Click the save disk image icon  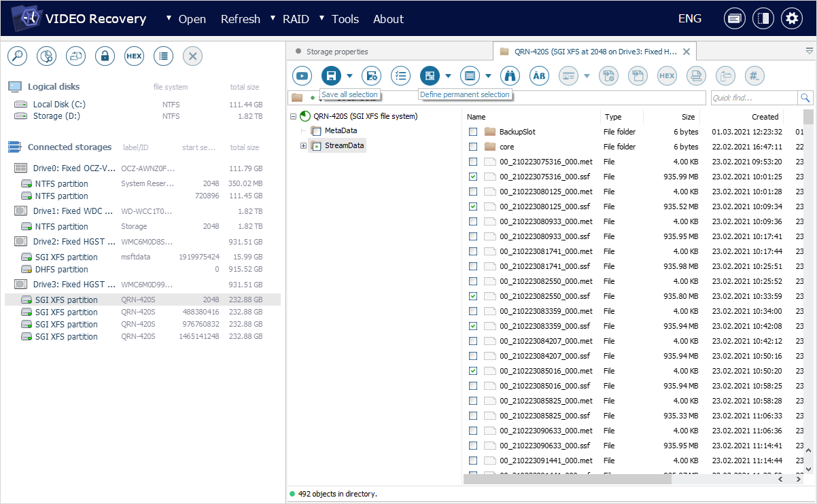[75, 56]
